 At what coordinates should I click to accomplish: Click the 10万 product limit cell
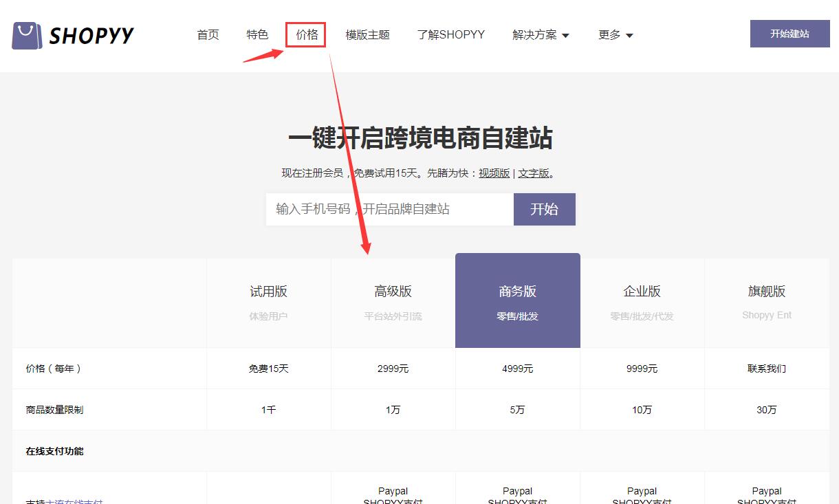pos(642,410)
